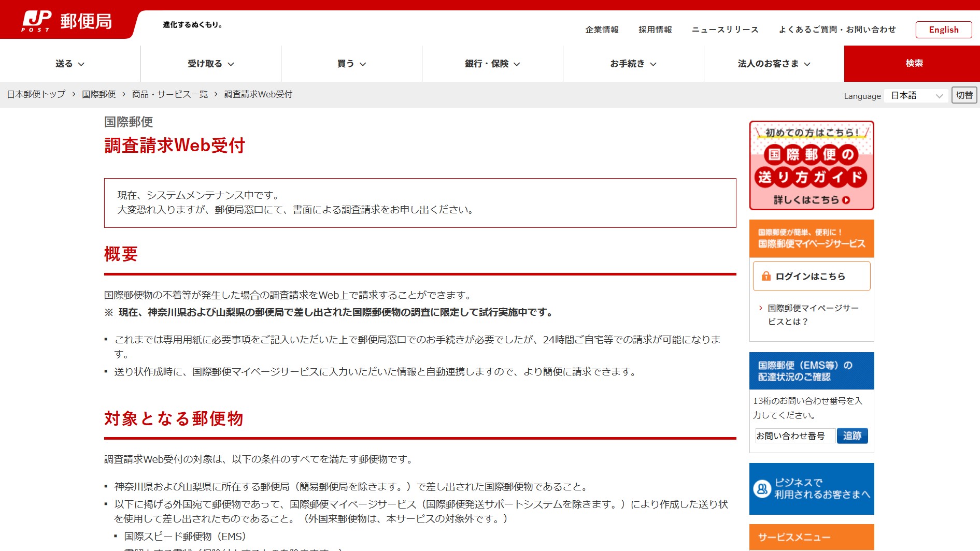The image size is (980, 551).
Task: Click the blue 追跡 tracking button
Action: click(x=852, y=436)
